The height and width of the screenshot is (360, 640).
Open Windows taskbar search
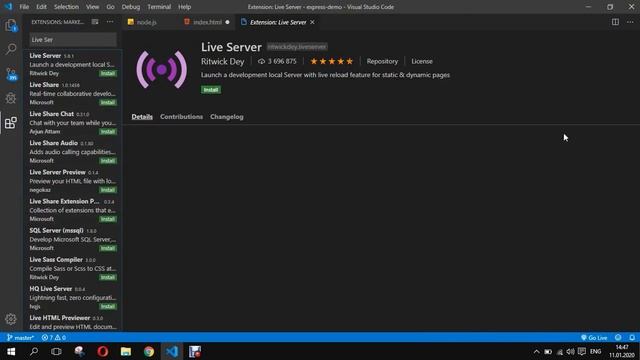[34, 351]
